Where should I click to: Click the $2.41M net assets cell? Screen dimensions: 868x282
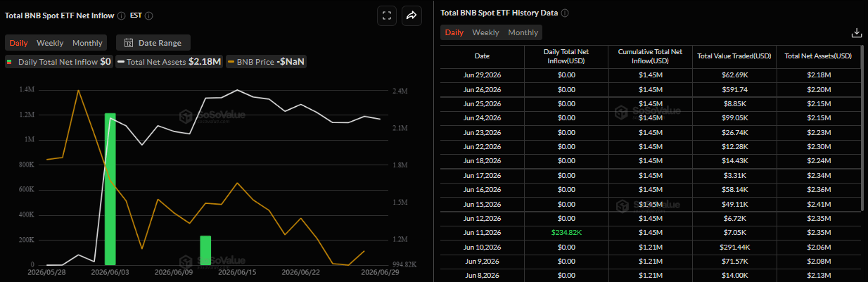pos(818,204)
